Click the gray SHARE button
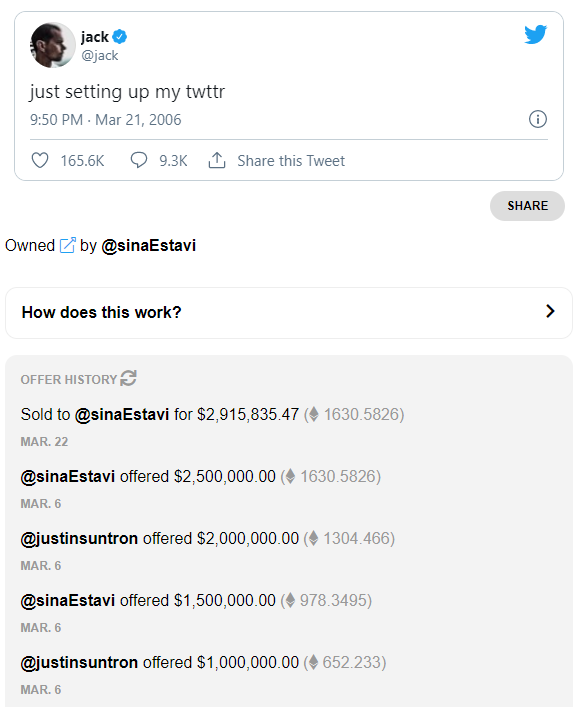The image size is (581, 707). click(527, 206)
